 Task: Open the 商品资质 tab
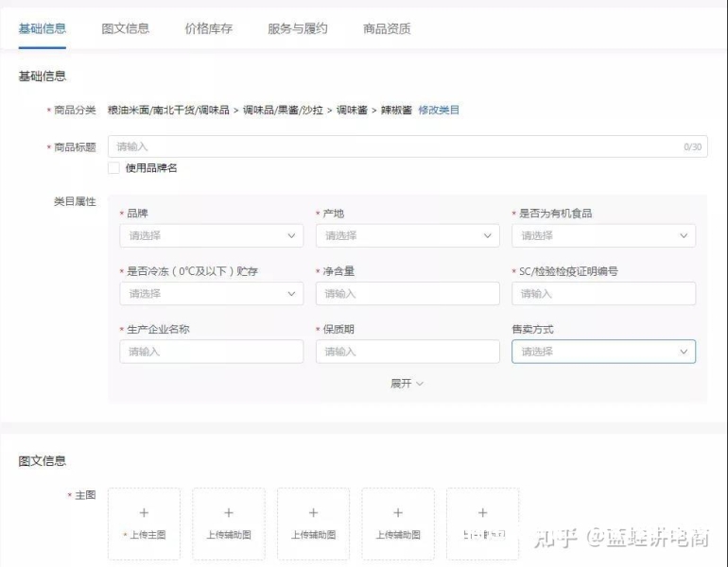click(x=387, y=28)
